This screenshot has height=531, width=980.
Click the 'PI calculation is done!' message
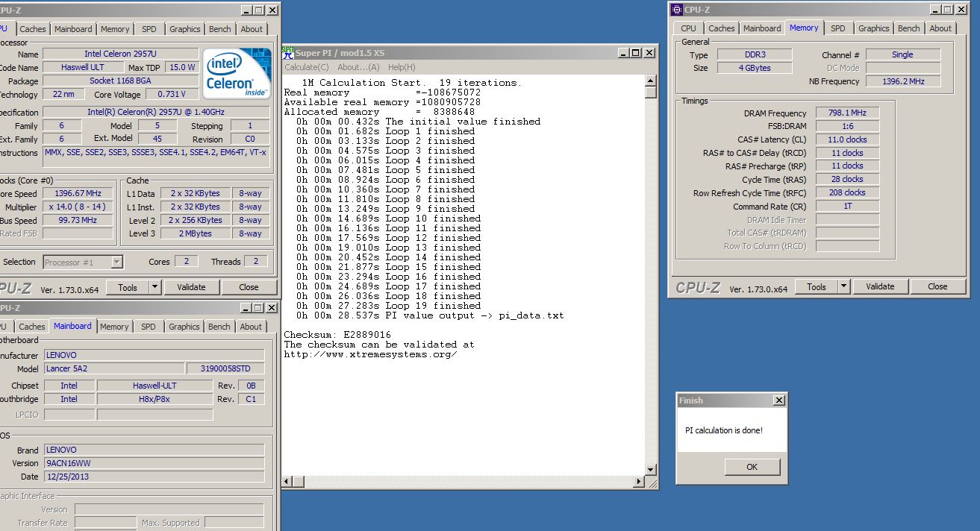pyautogui.click(x=724, y=430)
